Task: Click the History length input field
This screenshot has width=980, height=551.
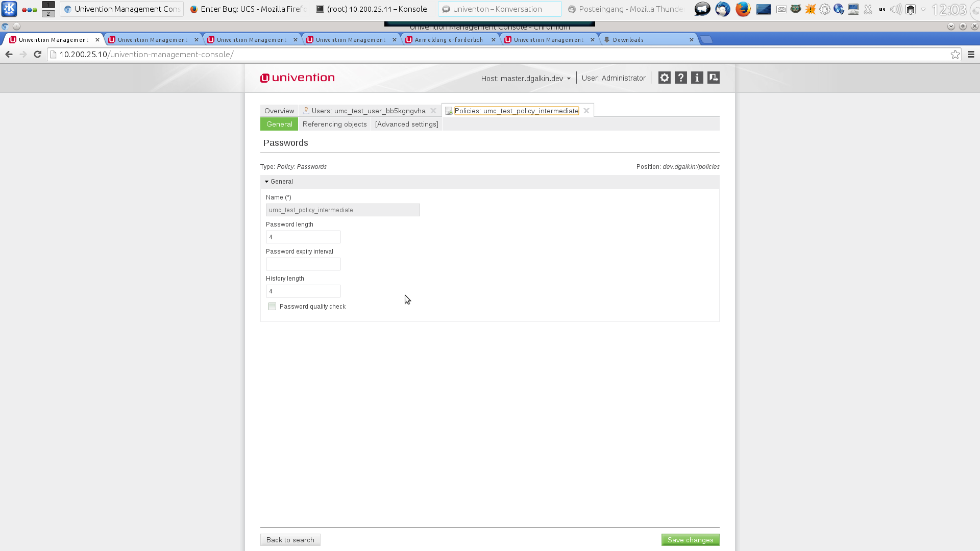Action: 303,291
